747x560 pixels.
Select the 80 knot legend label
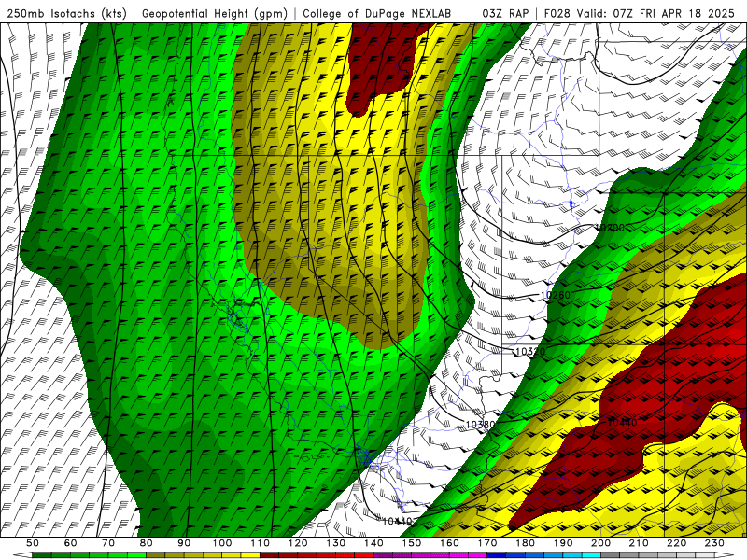pyautogui.click(x=147, y=543)
